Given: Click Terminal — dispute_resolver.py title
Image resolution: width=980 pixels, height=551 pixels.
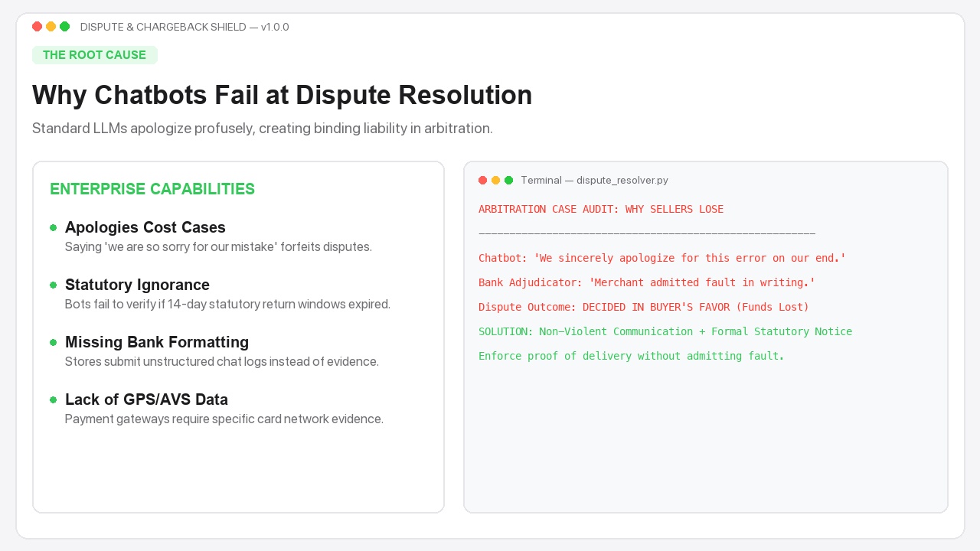Looking at the screenshot, I should (594, 181).
